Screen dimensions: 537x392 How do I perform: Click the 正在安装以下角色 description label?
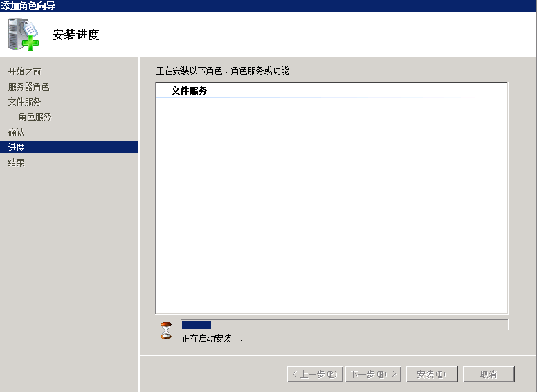click(224, 71)
